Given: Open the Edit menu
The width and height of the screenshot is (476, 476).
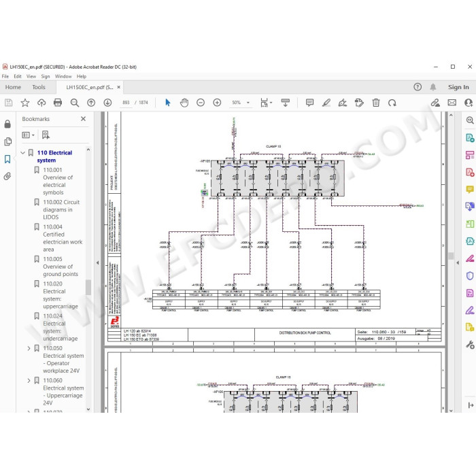Looking at the screenshot, I should tap(18, 76).
